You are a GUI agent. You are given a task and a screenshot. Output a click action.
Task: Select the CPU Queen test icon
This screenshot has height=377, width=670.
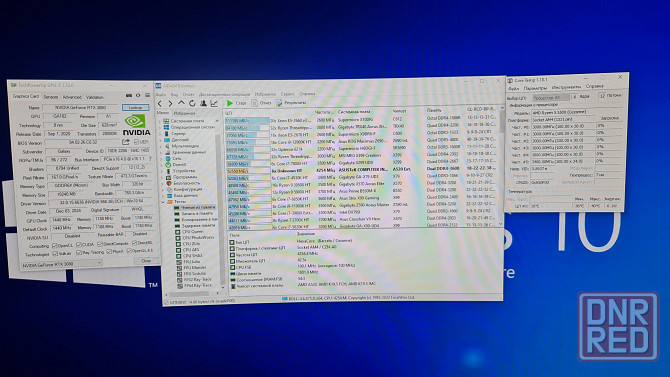pyautogui.click(x=178, y=232)
